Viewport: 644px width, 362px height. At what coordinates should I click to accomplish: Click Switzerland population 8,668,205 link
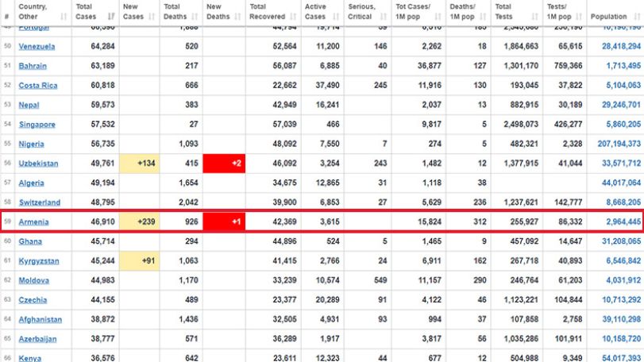[623, 202]
